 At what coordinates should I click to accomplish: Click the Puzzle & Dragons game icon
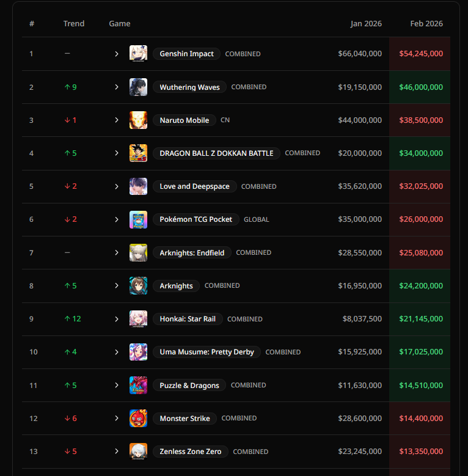pos(139,385)
